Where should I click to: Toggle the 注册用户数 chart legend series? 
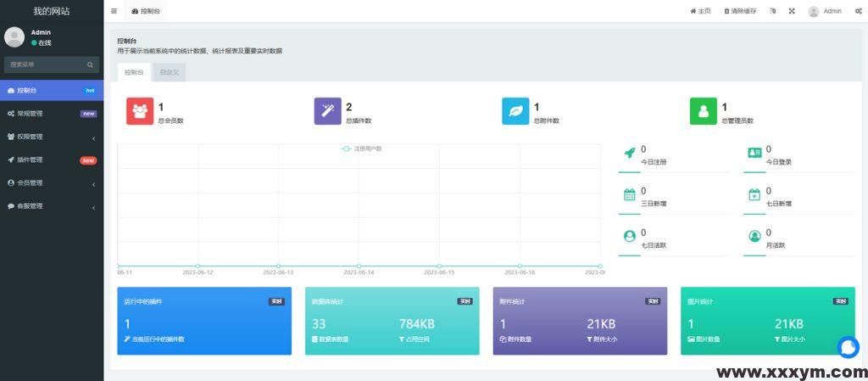point(362,148)
